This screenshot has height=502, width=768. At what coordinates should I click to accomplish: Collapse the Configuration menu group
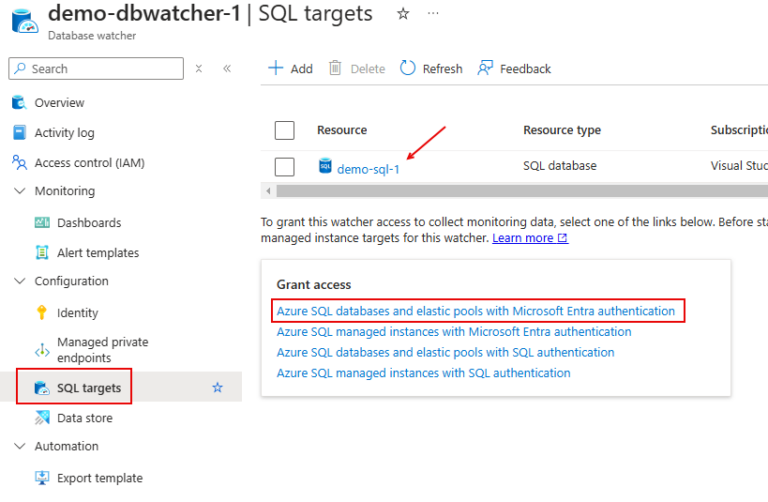tap(19, 281)
